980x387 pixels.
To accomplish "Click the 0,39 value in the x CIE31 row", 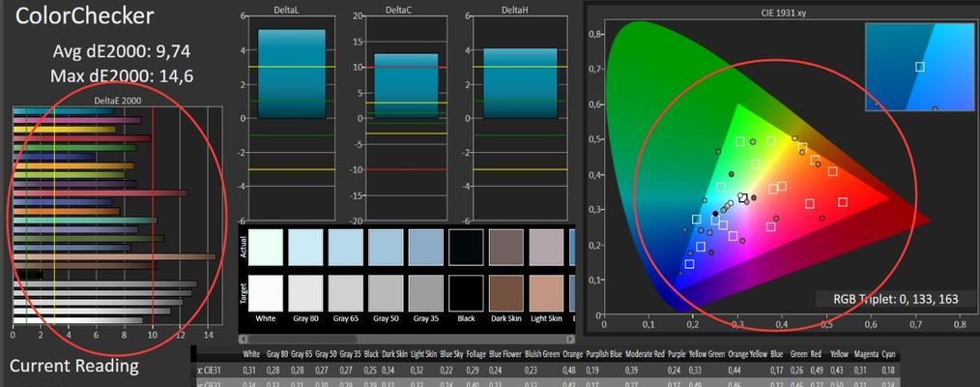I will (x=632, y=371).
